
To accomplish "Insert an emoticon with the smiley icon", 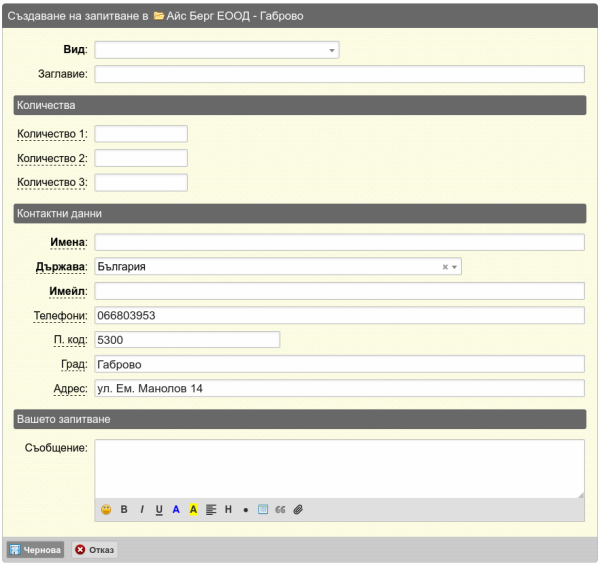I will pyautogui.click(x=106, y=509).
